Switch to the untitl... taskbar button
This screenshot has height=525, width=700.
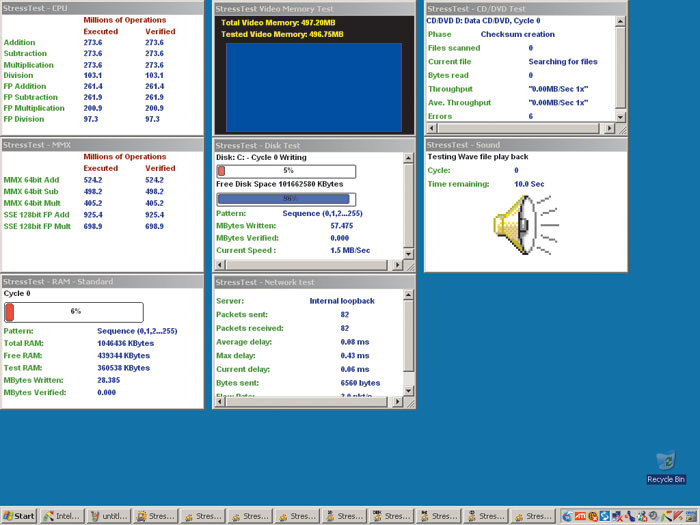pyautogui.click(x=109, y=516)
